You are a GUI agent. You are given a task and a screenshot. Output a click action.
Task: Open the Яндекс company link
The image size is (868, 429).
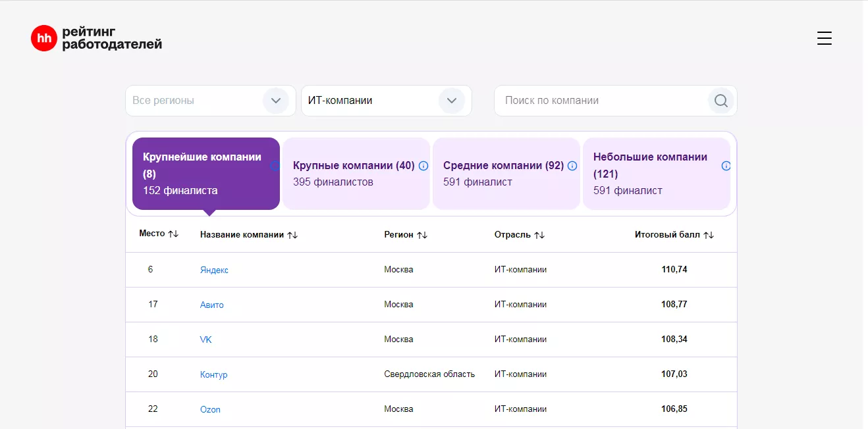pyautogui.click(x=214, y=270)
